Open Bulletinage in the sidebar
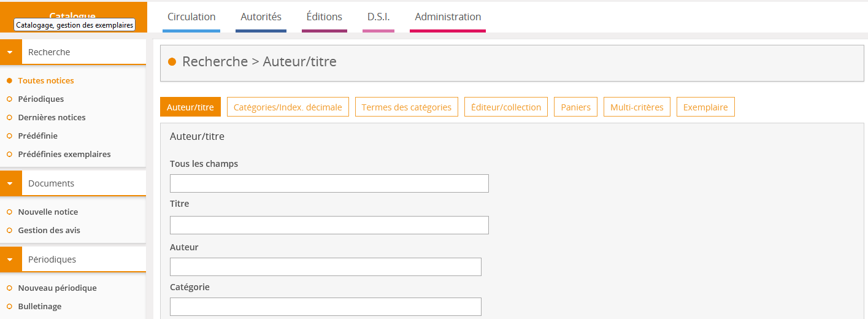 pos(39,306)
